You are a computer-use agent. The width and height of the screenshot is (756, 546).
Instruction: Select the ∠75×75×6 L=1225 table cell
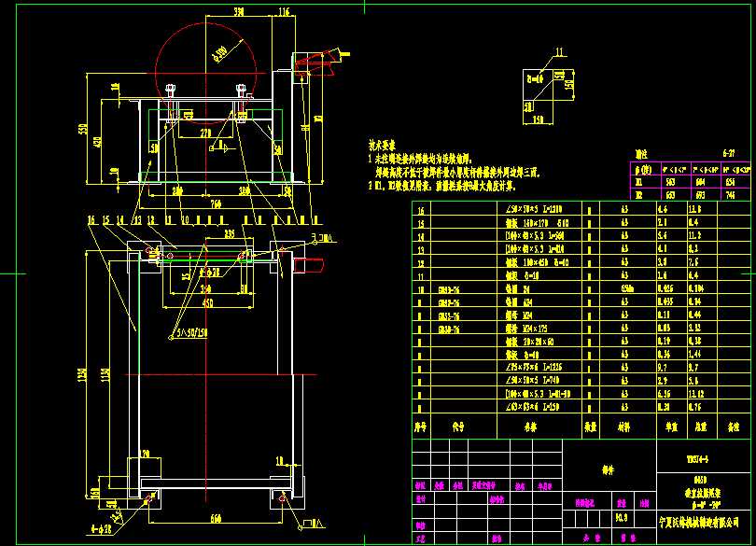[534, 367]
